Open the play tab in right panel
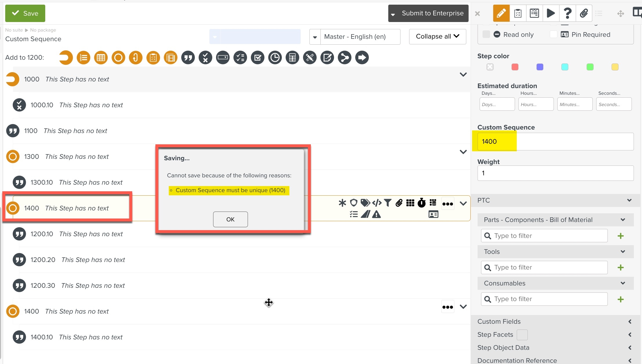This screenshot has width=642, height=364. [x=551, y=13]
